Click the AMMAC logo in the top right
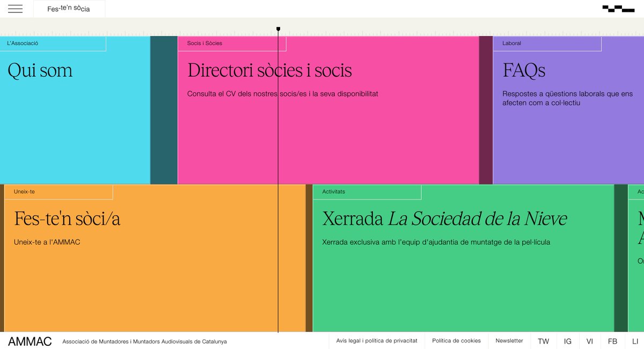Image resolution: width=644 pixels, height=349 pixels. coord(618,9)
